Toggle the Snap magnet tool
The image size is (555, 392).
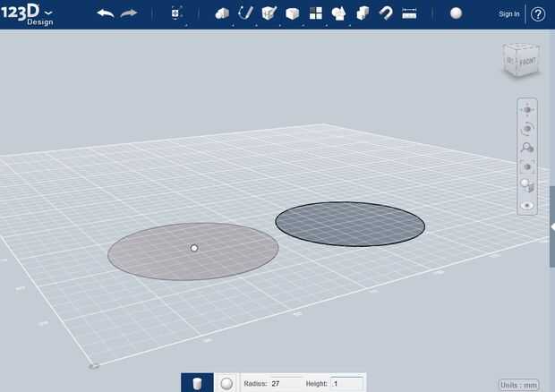tap(386, 13)
